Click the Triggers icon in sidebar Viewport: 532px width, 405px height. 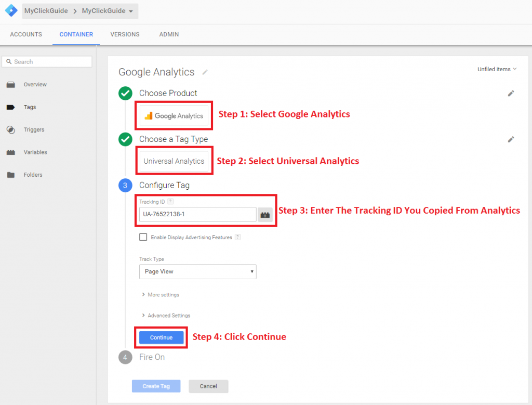10,130
